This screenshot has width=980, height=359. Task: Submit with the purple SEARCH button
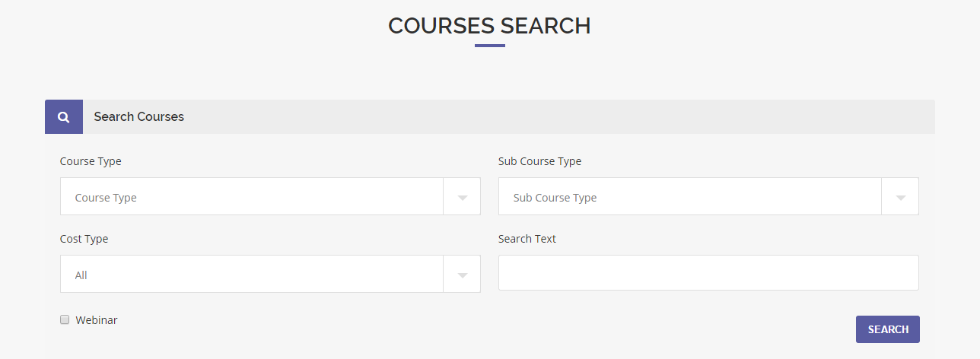point(888,329)
